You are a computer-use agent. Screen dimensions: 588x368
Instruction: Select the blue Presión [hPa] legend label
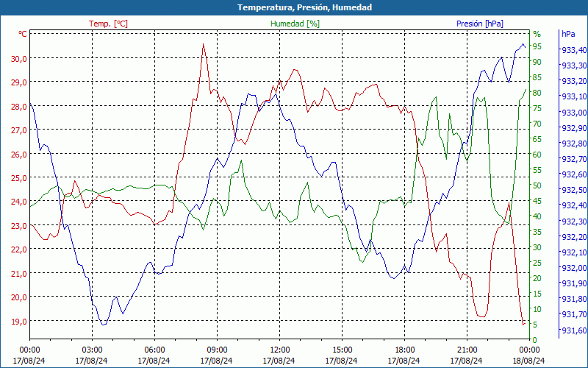pos(480,24)
